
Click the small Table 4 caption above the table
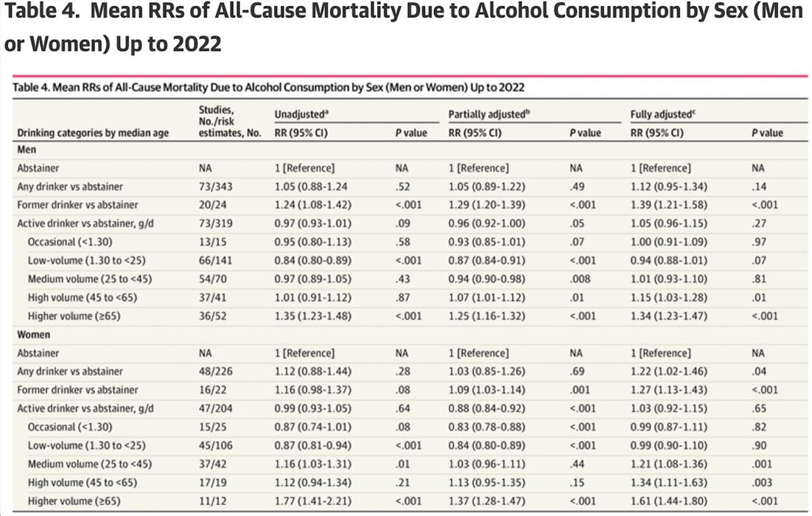270,88
